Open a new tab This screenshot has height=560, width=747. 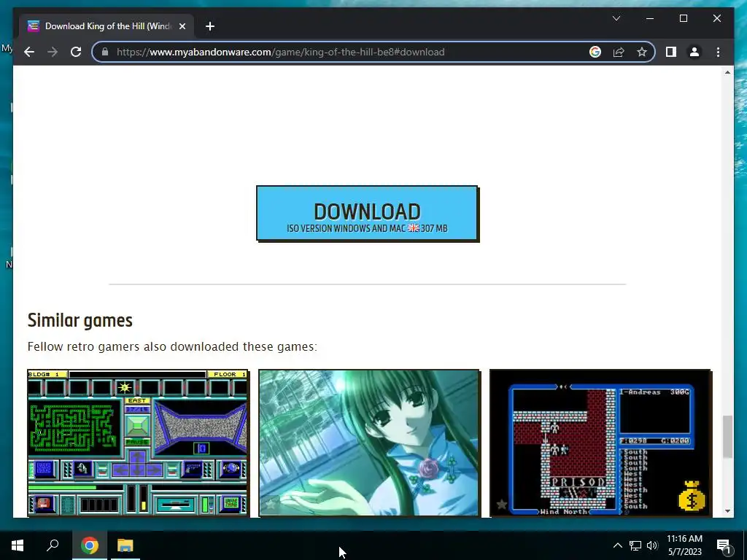(x=210, y=26)
